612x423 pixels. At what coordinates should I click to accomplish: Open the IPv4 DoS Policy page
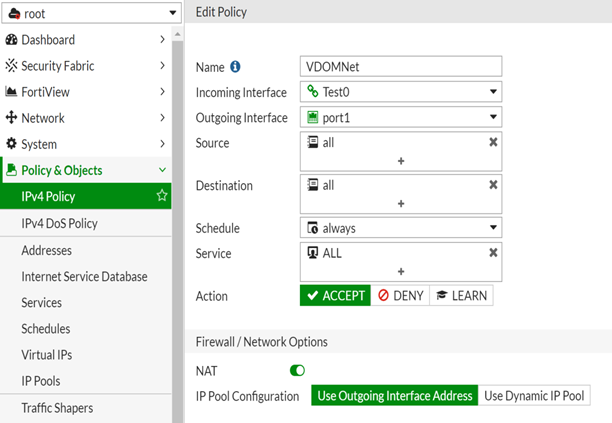click(x=59, y=223)
